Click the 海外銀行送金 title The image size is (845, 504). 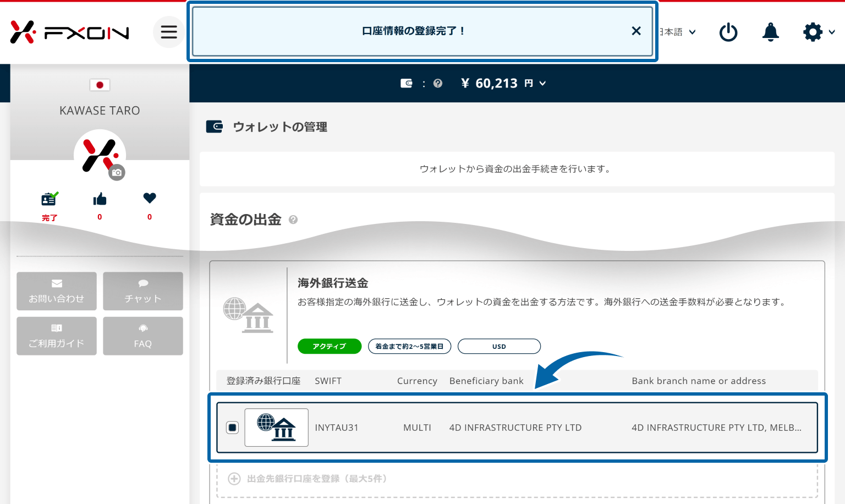point(333,283)
